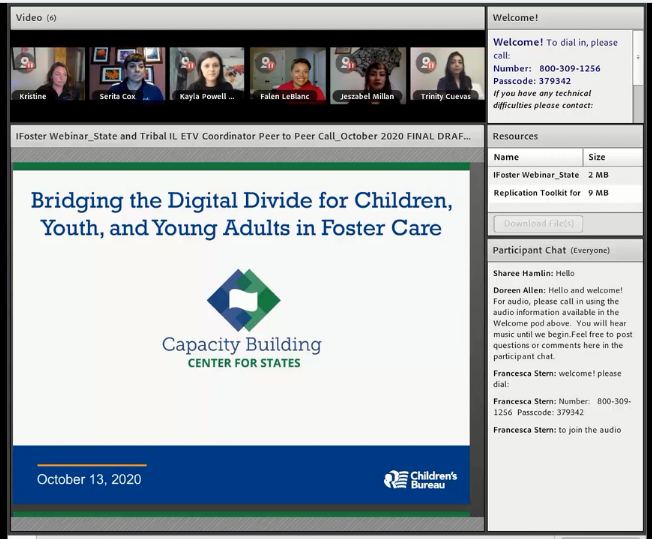
Task: Click the paused camera icon on Jeszabel Millan's video
Action: 346,62
